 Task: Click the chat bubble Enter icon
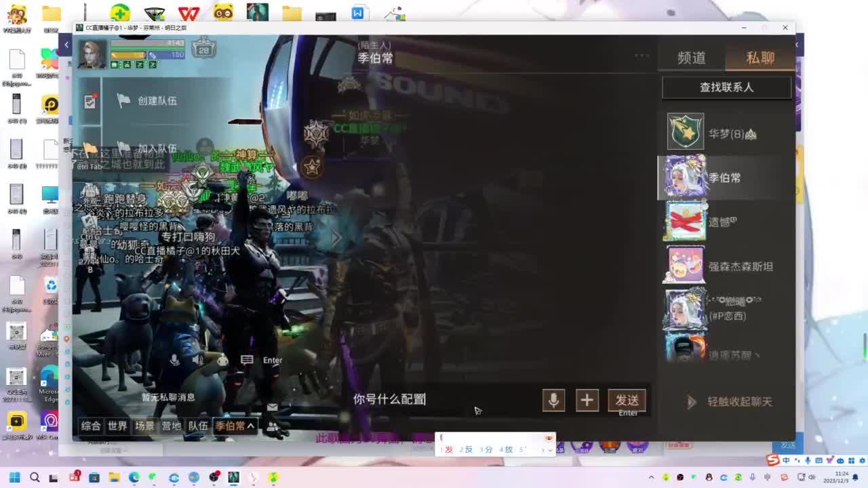pyautogui.click(x=247, y=360)
